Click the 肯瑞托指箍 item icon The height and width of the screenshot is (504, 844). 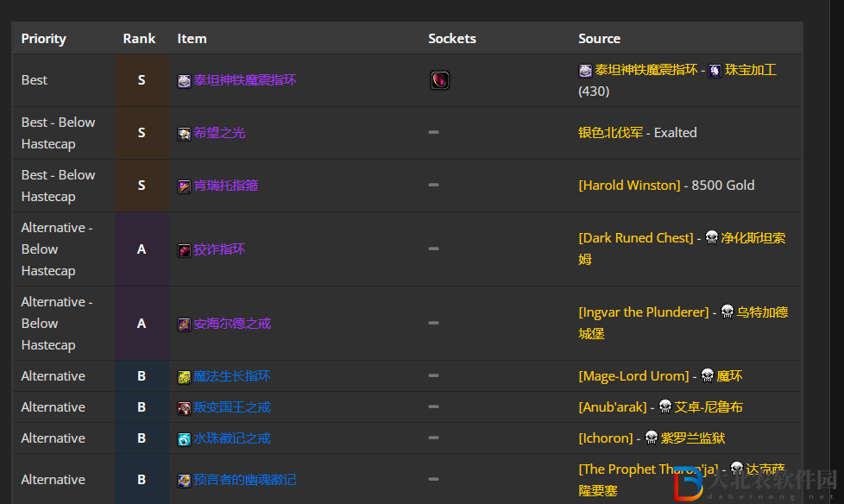pyautogui.click(x=184, y=186)
